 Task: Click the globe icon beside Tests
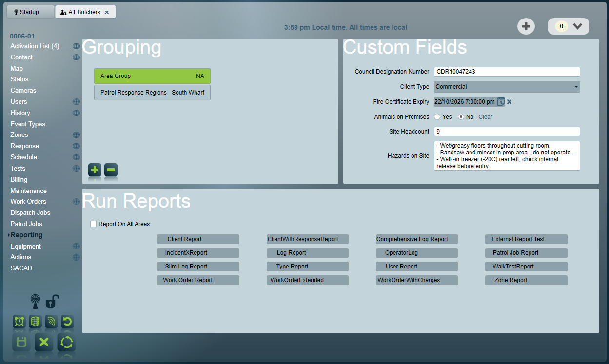coord(76,169)
